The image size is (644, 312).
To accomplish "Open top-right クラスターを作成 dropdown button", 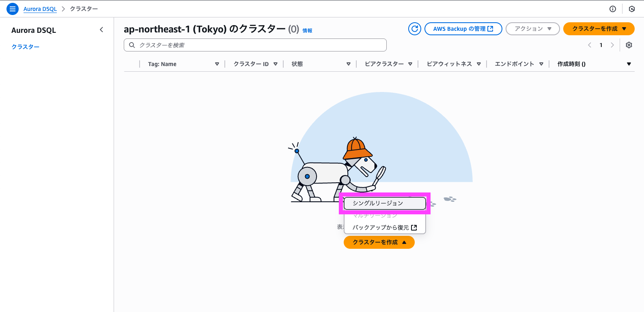I will coord(599,29).
